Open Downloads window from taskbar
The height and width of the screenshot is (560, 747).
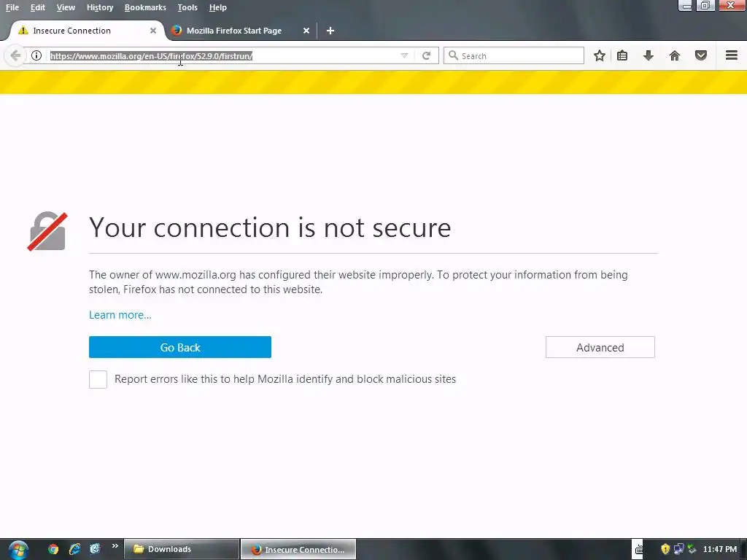[x=182, y=549]
